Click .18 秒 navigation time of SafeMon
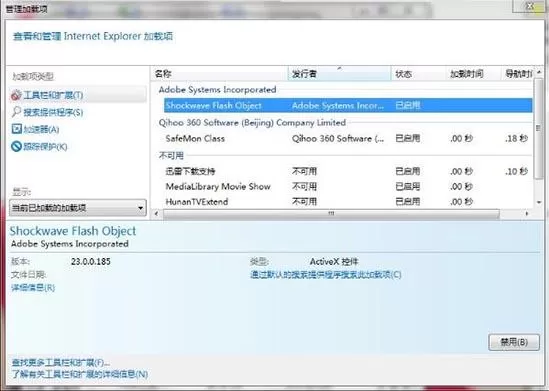Screen dimensions: 549x391 [516, 139]
